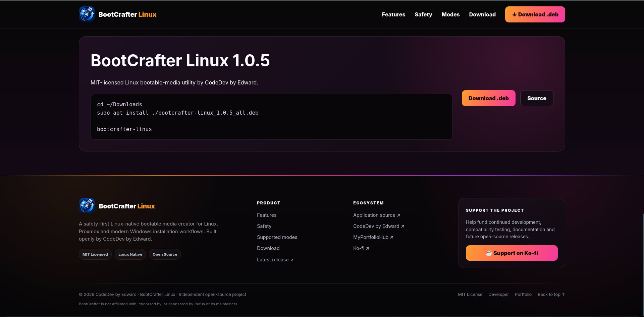Screen dimensions: 644x317
Task: Click the 'ECOSYSTEM' column heading
Action: [x=368, y=203]
